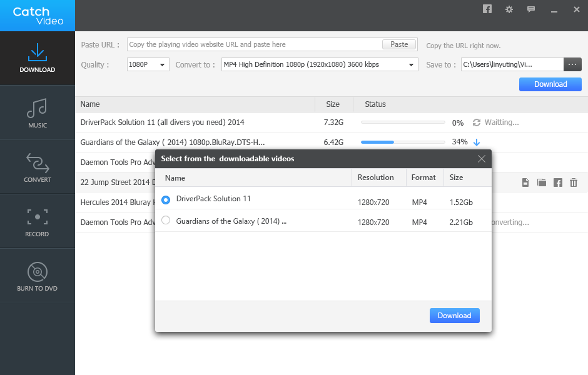Share 22 Jump Street on Facebook
This screenshot has height=375, width=588.
(x=558, y=182)
